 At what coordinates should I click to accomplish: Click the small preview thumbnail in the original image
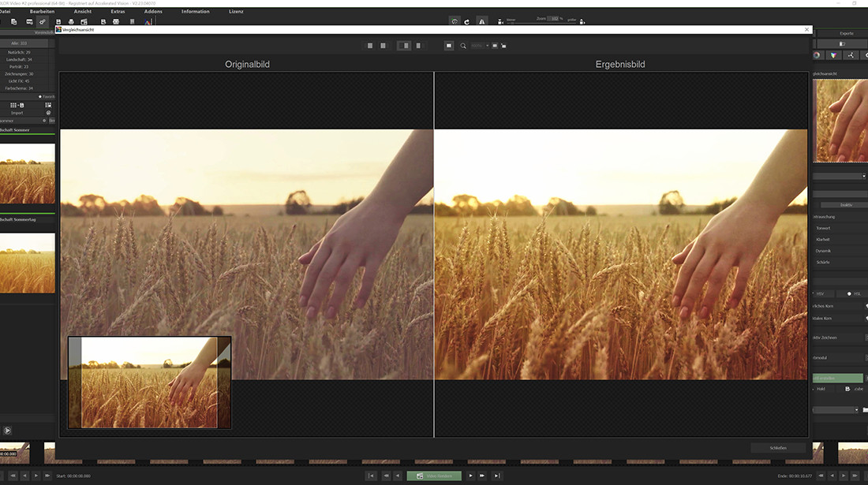point(148,382)
